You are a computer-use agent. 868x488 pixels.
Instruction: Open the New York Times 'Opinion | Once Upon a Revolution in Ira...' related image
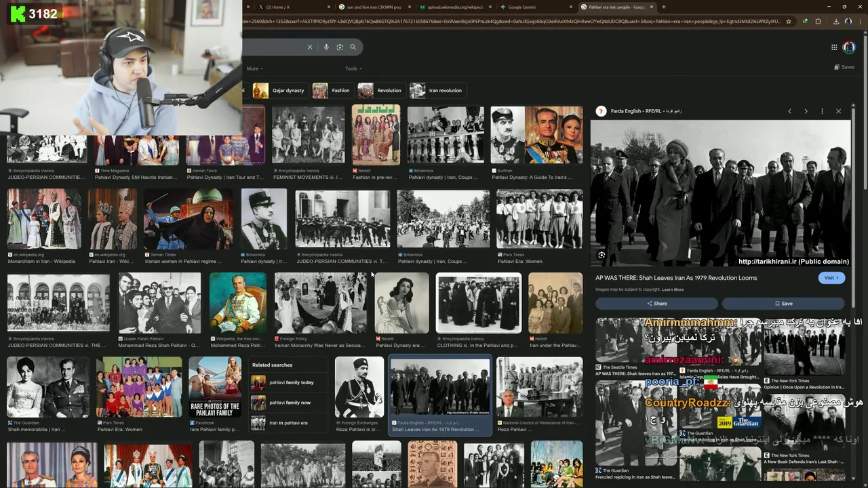pos(804,346)
